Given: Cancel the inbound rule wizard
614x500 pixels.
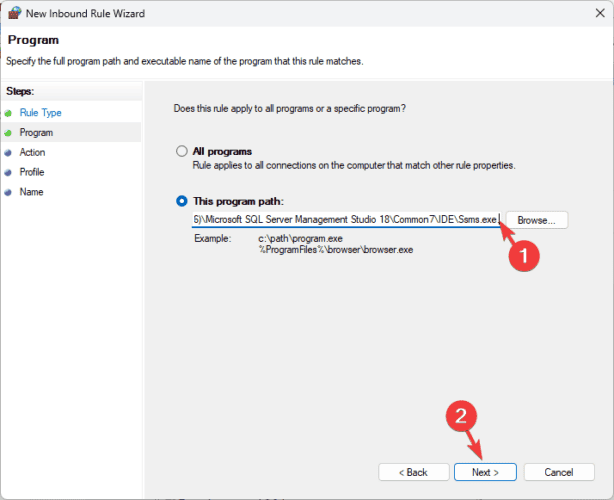Looking at the screenshot, I should [559, 472].
